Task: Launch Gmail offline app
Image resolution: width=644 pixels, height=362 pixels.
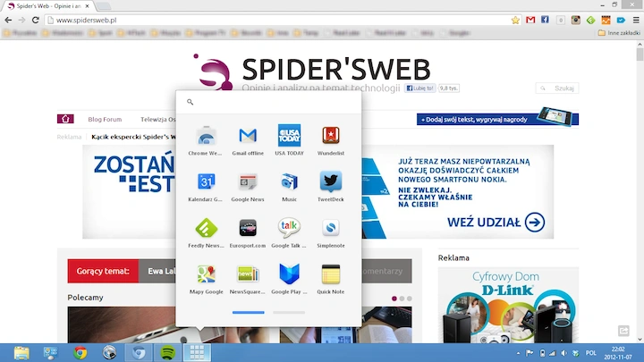Action: 248,140
